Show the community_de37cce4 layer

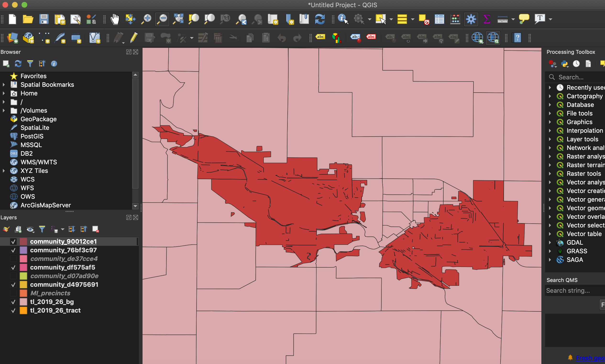[13, 259]
